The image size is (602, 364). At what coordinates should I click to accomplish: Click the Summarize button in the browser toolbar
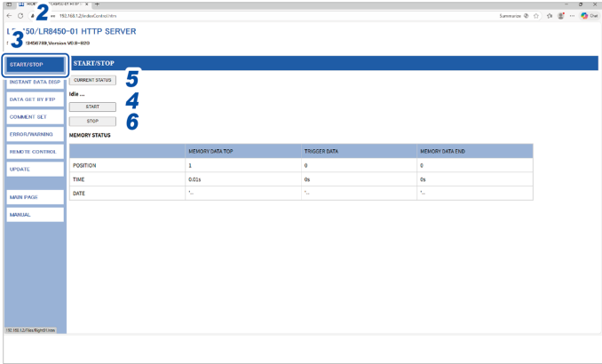click(x=509, y=16)
